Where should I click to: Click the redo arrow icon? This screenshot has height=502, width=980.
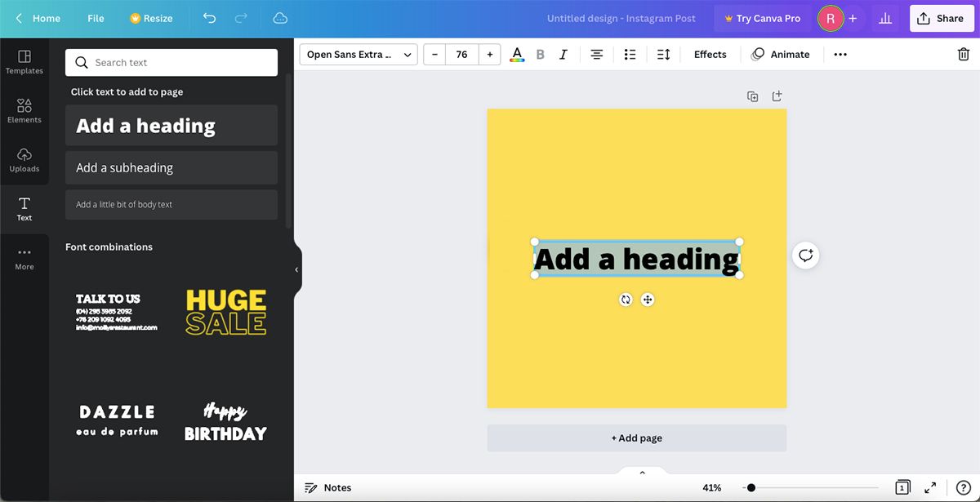point(241,18)
